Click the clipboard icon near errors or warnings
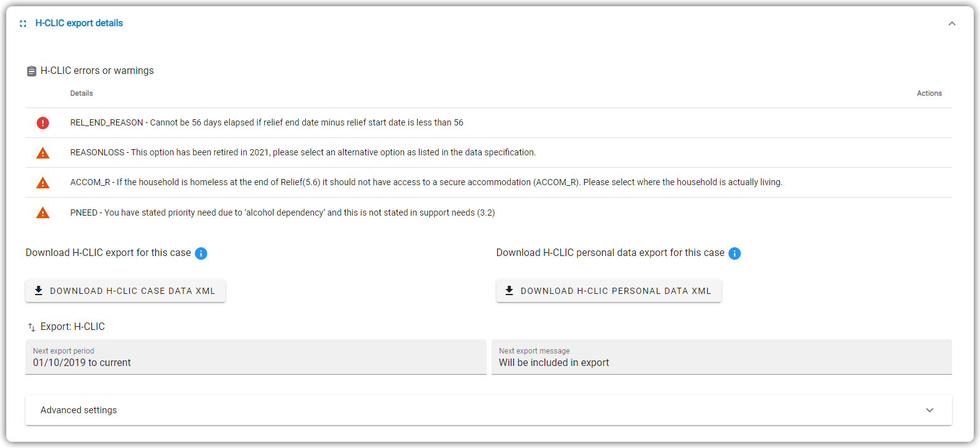 click(x=32, y=71)
